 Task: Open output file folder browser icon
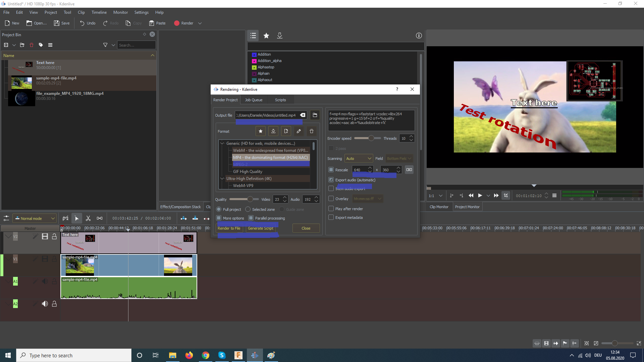coord(315,115)
